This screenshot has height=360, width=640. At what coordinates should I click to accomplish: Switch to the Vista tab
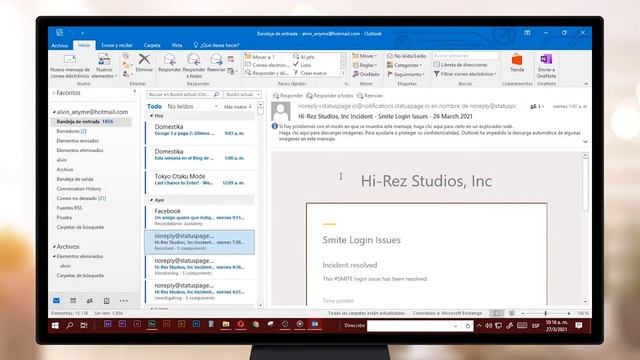(x=176, y=45)
